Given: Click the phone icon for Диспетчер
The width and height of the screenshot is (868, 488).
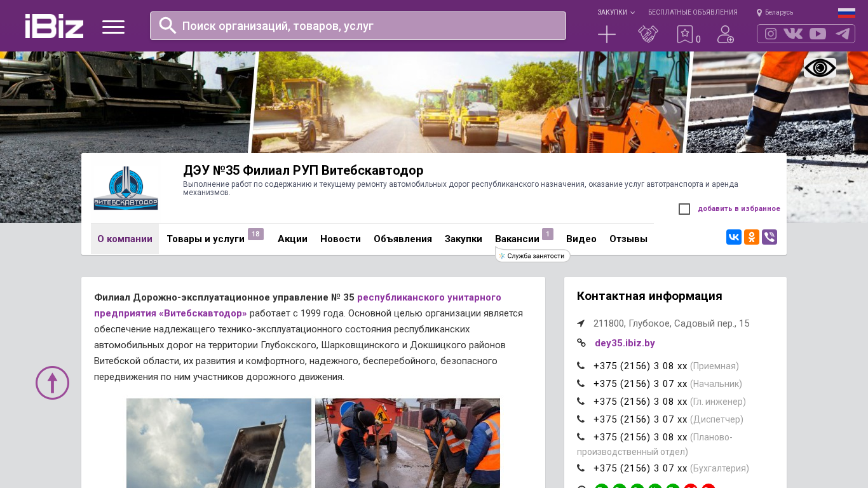Looking at the screenshot, I should click(x=581, y=419).
